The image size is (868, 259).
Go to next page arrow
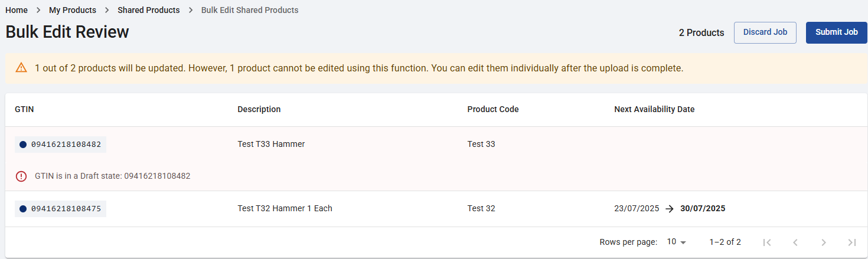824,242
